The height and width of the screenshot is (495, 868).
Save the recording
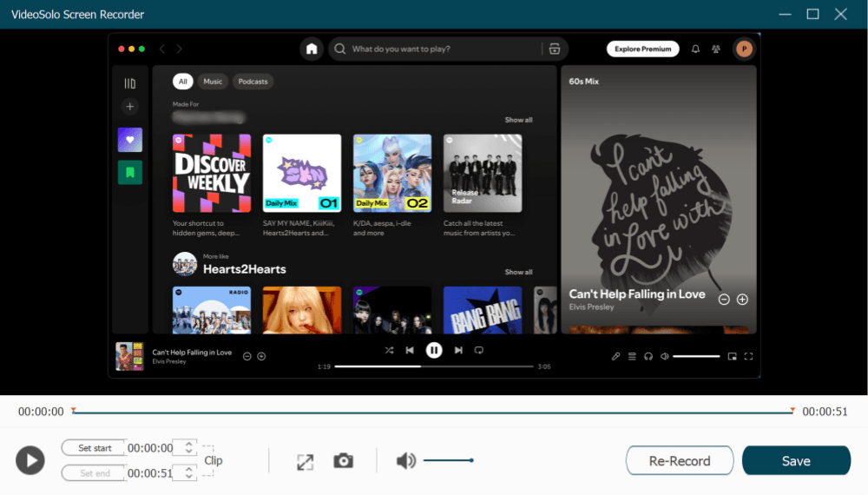click(x=796, y=460)
